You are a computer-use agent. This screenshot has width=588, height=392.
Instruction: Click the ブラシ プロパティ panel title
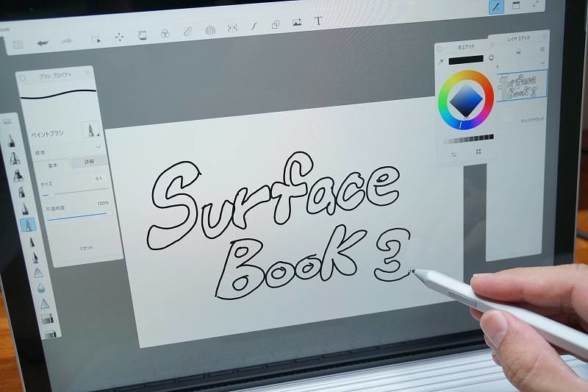tap(55, 76)
